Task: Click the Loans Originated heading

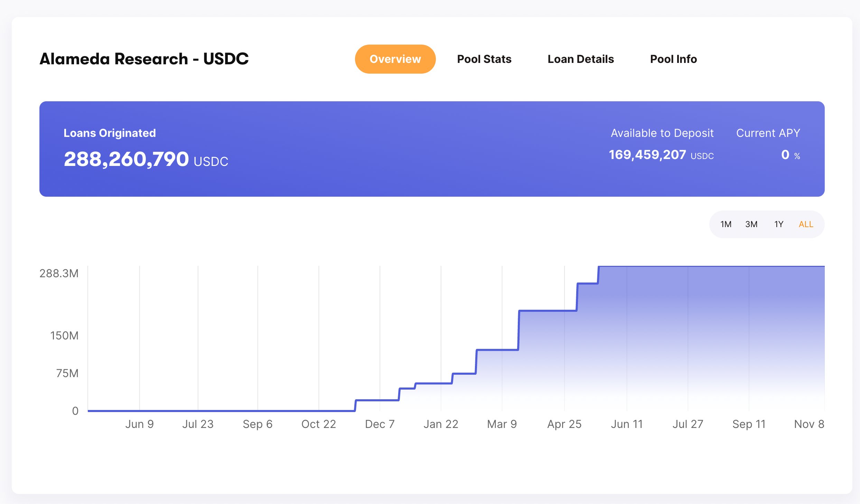Action: 110,133
